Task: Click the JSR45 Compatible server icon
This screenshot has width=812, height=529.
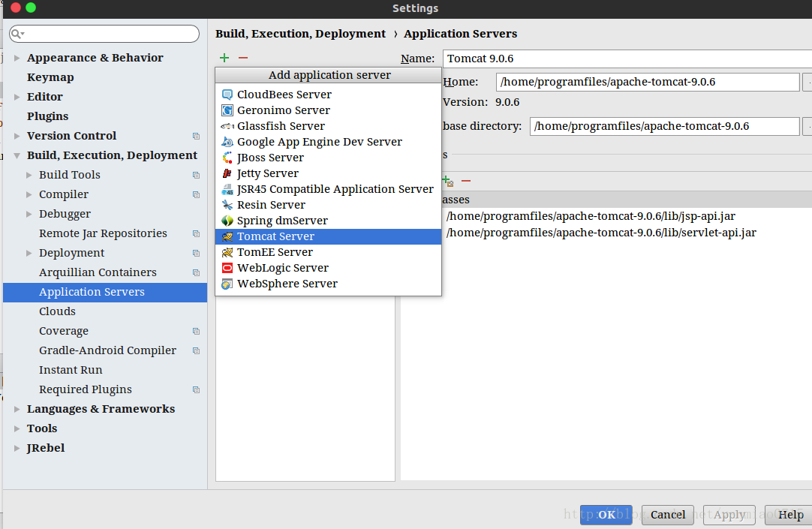Action: [227, 189]
